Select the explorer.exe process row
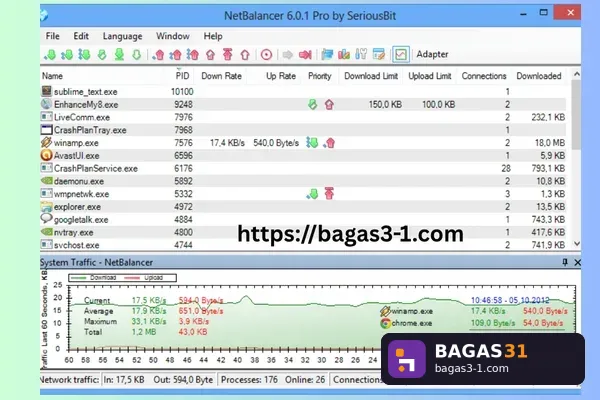Image resolution: width=600 pixels, height=400 pixels. [303, 207]
